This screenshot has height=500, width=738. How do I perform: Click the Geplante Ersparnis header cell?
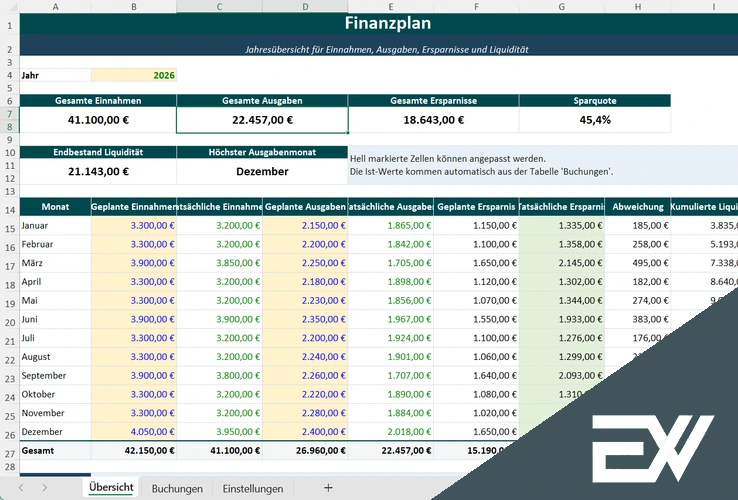476,207
